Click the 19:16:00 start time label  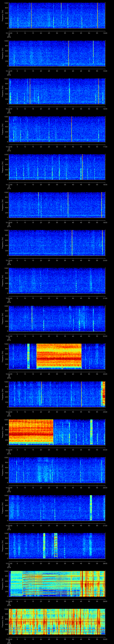[9, 147]
